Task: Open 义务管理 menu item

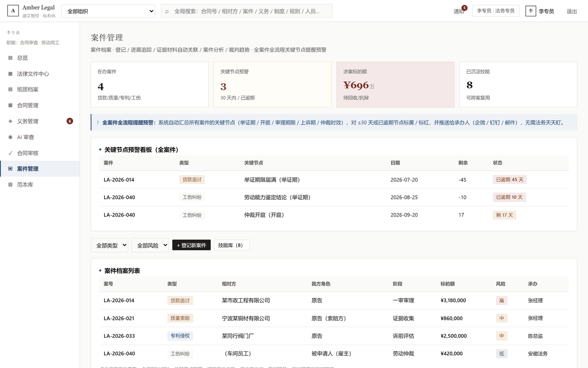Action: pos(39,121)
